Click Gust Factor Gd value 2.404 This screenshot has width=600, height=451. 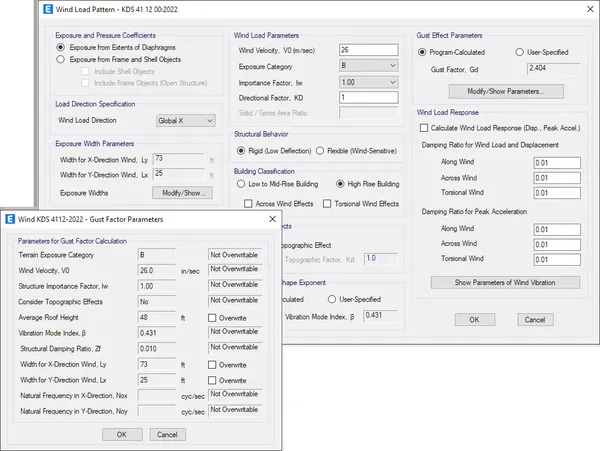pyautogui.click(x=554, y=68)
